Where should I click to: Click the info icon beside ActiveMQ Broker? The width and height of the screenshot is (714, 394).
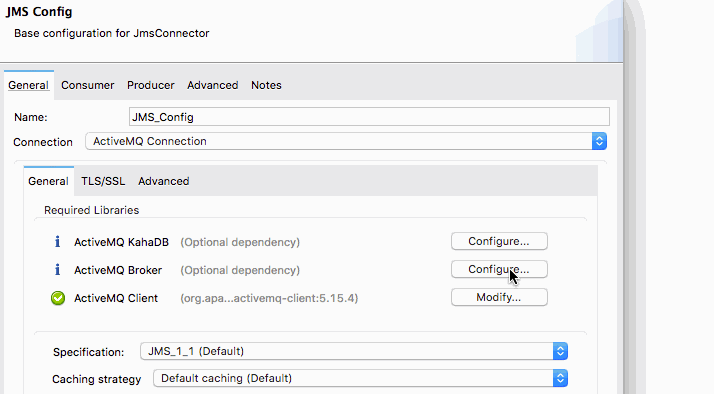57,270
